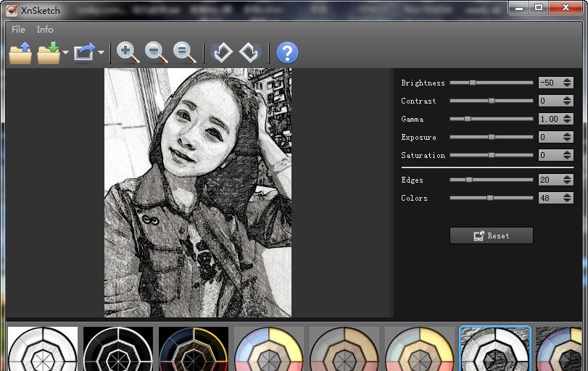Select the black background sketch effect thumbnail

(x=118, y=349)
